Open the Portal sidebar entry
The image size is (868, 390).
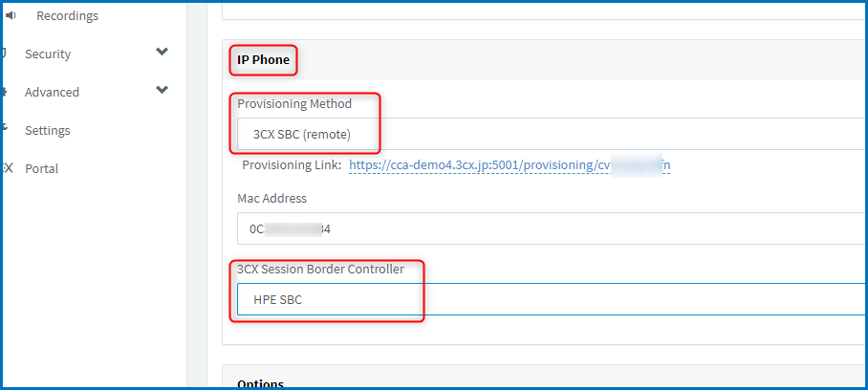[41, 169]
